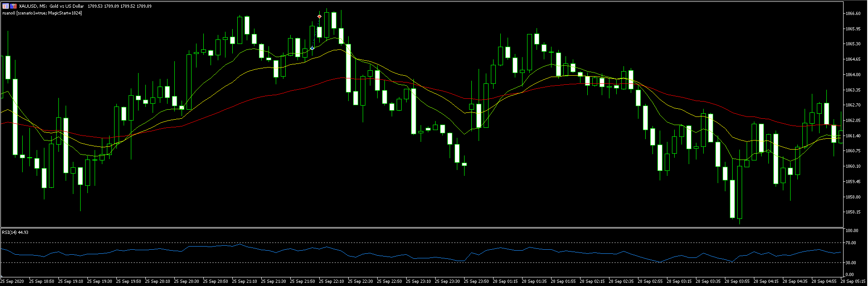Click the 28 Sep 03:15 time label
868x286 pixels.
point(680,281)
